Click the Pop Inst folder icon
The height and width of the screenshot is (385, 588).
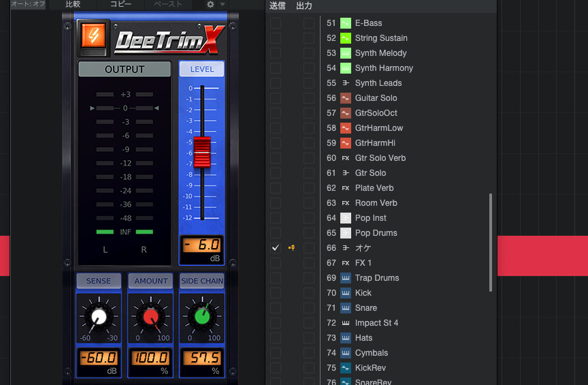[345, 218]
